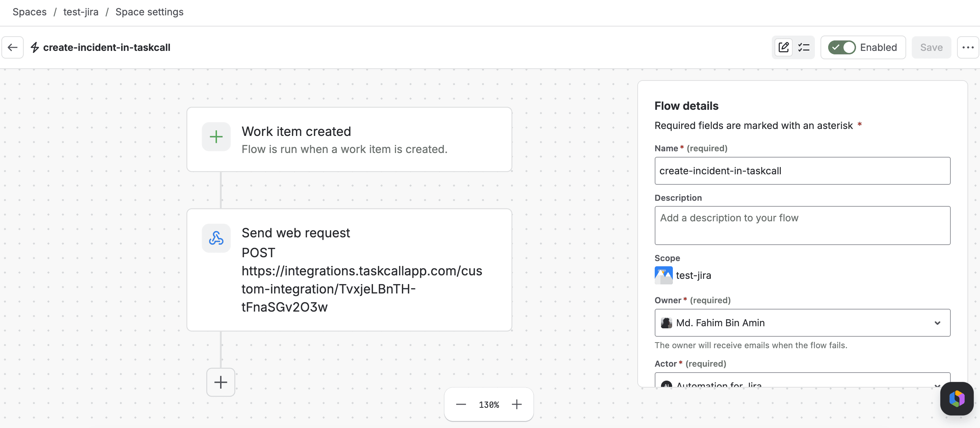Screen dimensions: 980x428
Task: Open the colorful assistant widget icon
Action: click(957, 399)
